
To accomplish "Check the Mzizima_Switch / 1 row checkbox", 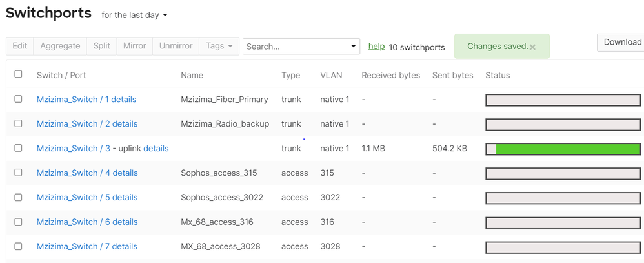I will [18, 99].
